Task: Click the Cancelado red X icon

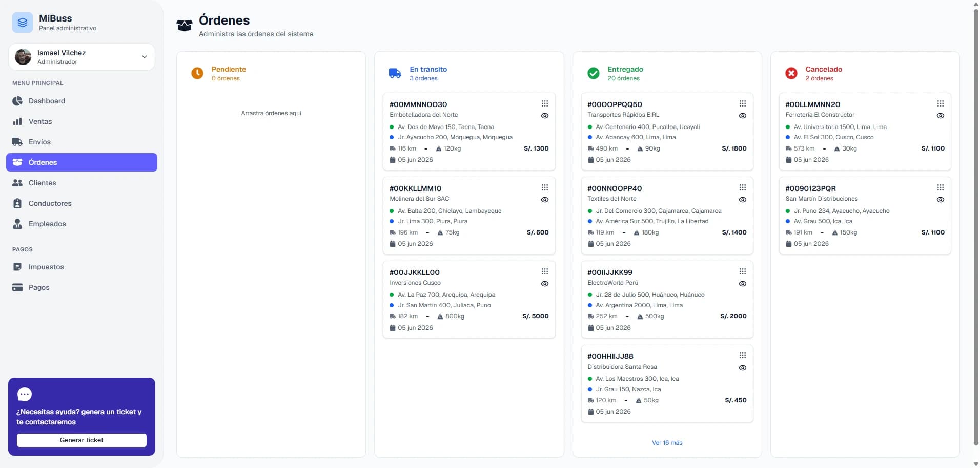Action: [791, 73]
